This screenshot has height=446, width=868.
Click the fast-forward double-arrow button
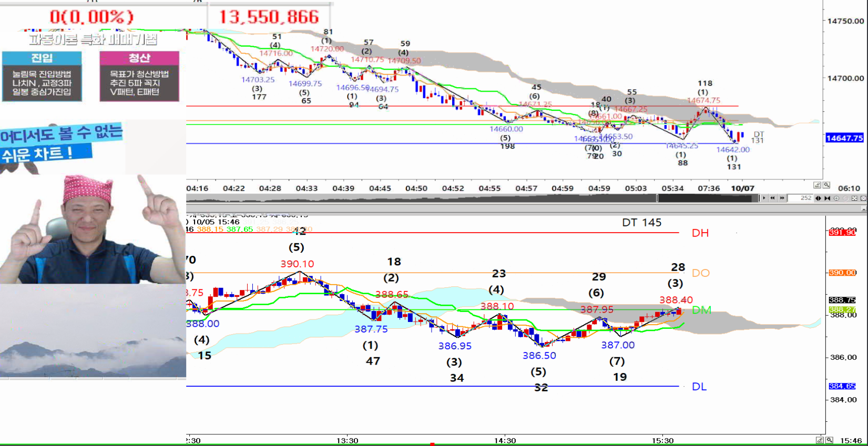point(782,198)
